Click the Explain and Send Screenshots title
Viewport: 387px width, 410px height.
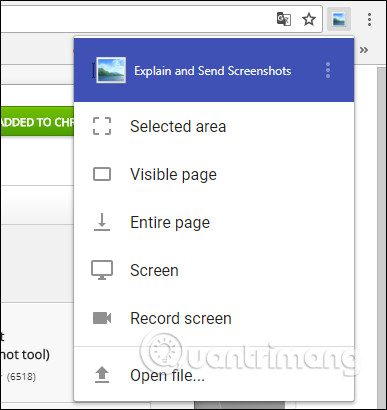click(213, 71)
